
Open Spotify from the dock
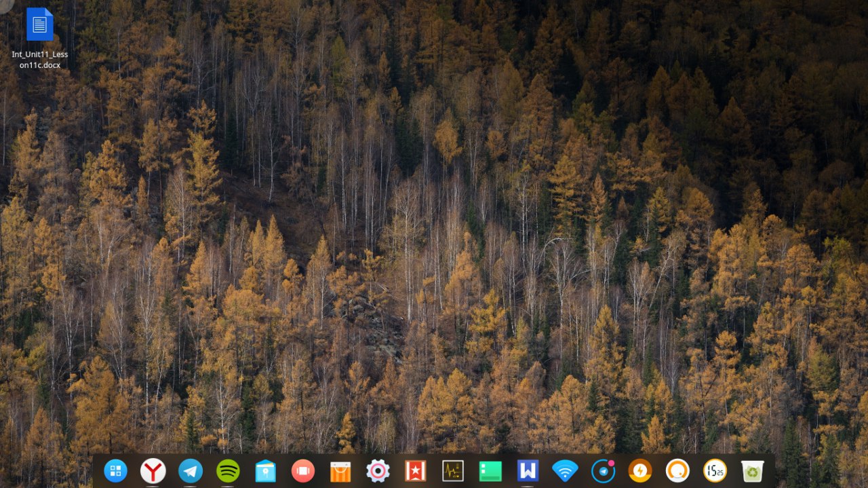[x=228, y=470]
